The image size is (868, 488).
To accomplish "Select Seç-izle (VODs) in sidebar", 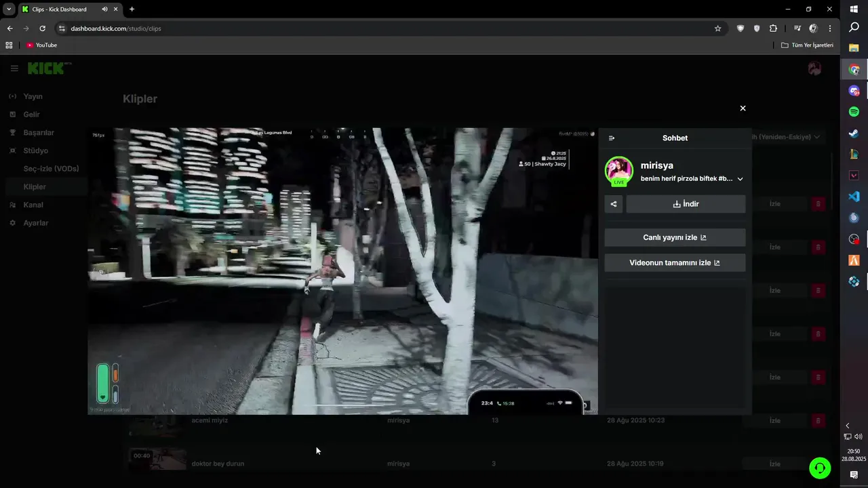I will click(x=51, y=169).
